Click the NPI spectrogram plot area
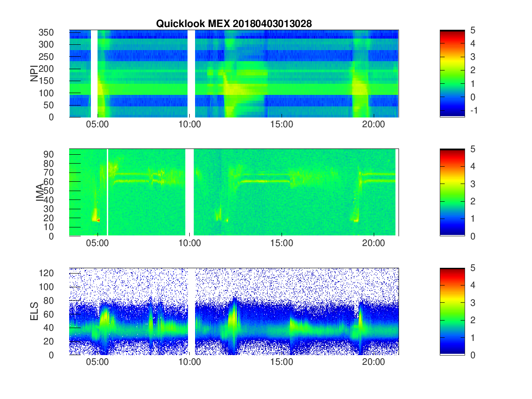The height and width of the screenshot is (399, 532). coord(234,74)
